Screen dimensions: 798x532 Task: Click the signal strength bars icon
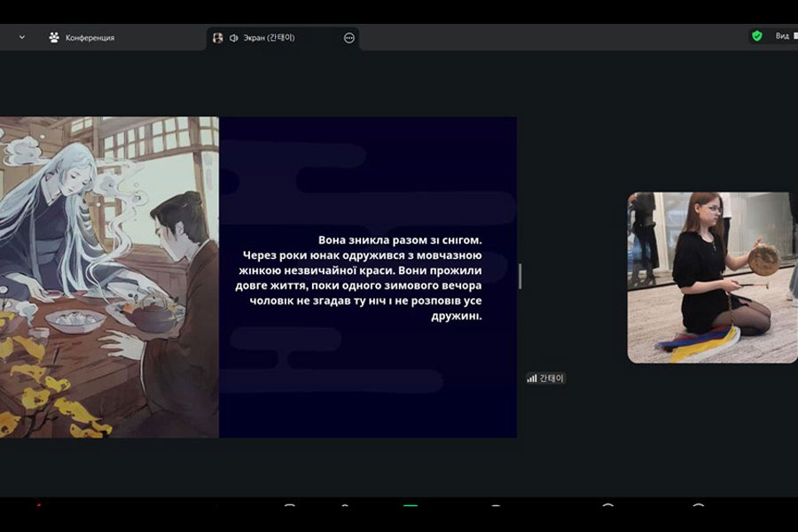click(x=532, y=378)
